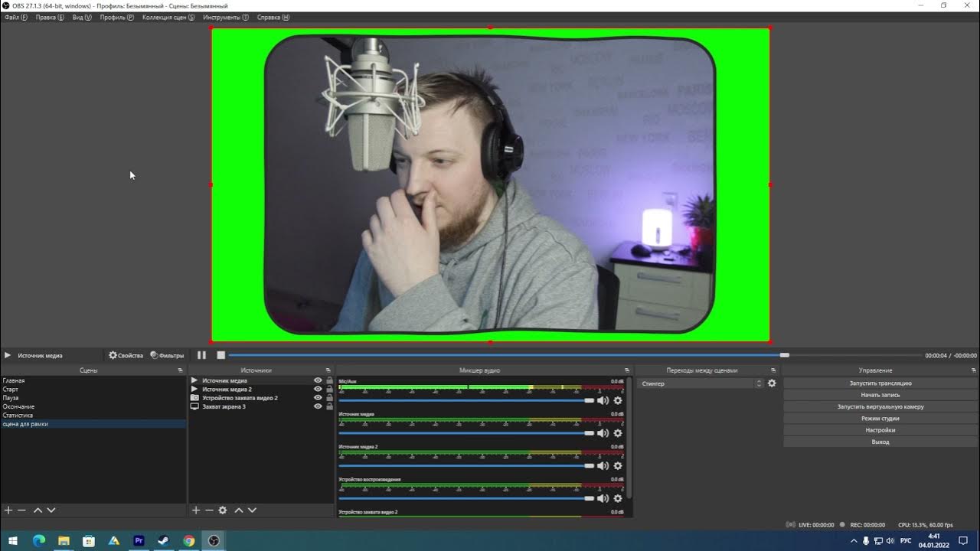Click the Выход button
Viewport: 980px width, 551px height.
pos(880,442)
